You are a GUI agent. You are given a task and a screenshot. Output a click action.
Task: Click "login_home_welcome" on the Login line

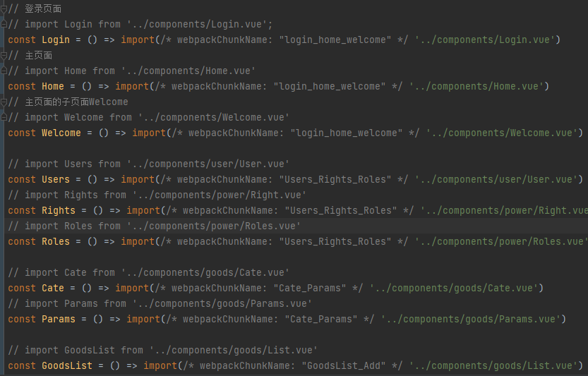click(x=335, y=40)
